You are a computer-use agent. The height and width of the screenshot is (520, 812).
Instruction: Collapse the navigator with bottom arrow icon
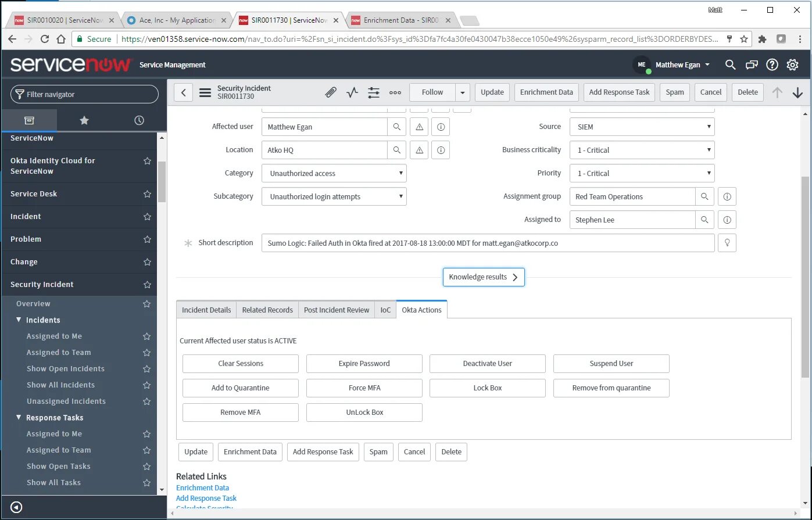coord(16,507)
